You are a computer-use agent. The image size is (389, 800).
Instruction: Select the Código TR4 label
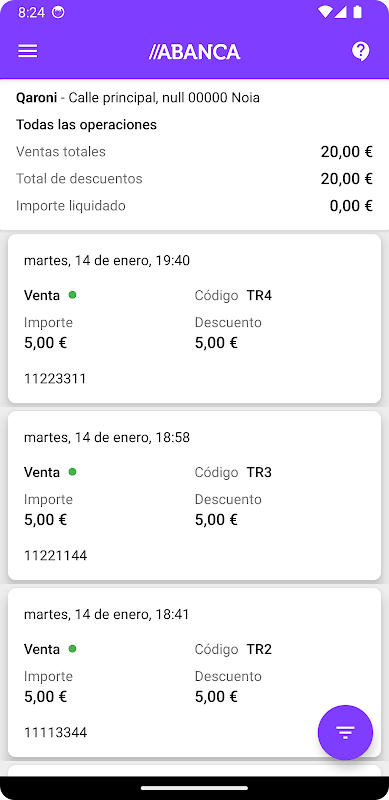point(233,295)
